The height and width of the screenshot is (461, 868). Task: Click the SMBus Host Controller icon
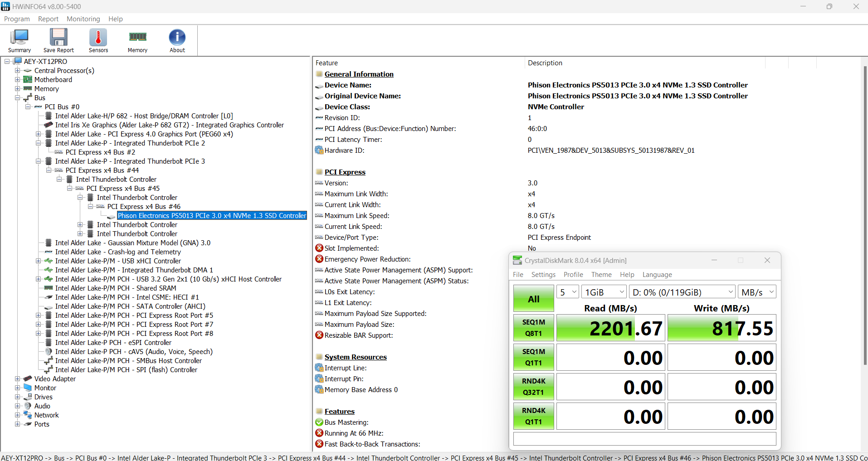tap(49, 361)
